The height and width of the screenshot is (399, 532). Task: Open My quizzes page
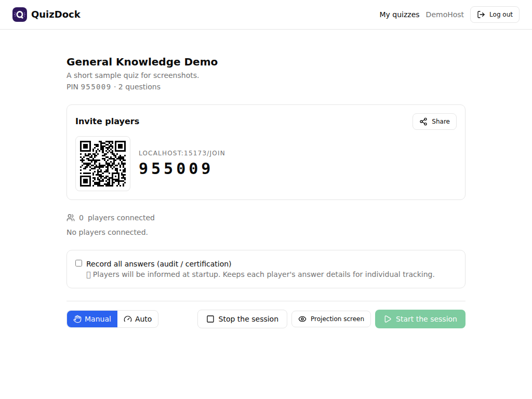pyautogui.click(x=400, y=15)
